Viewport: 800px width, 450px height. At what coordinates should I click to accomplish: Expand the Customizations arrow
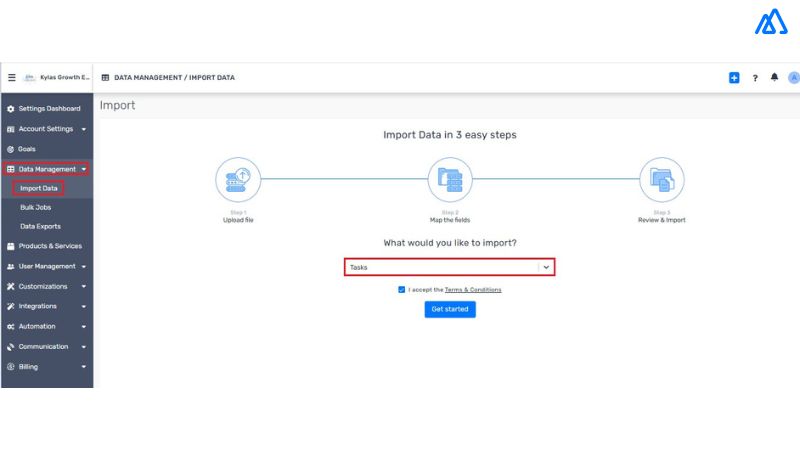click(84, 286)
